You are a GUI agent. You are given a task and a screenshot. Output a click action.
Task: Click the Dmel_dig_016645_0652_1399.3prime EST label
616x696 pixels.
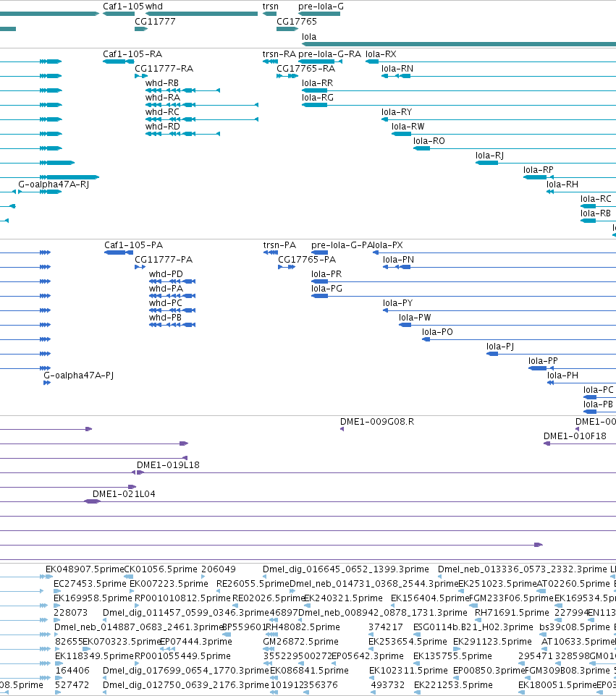(345, 569)
